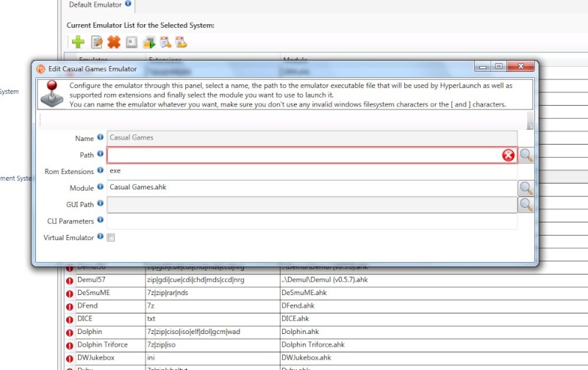Click the joystick icon in dialog header
This screenshot has height=370, width=588.
(52, 94)
